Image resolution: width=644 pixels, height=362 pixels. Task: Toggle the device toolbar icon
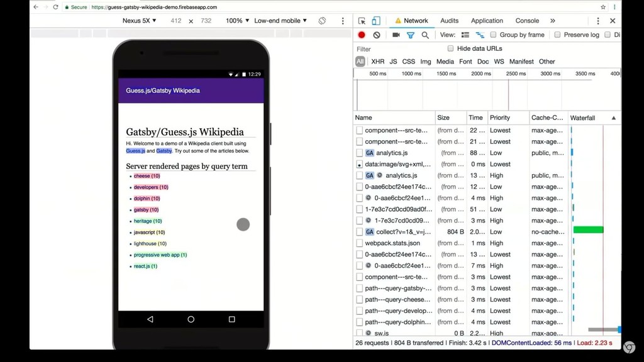[x=376, y=21]
